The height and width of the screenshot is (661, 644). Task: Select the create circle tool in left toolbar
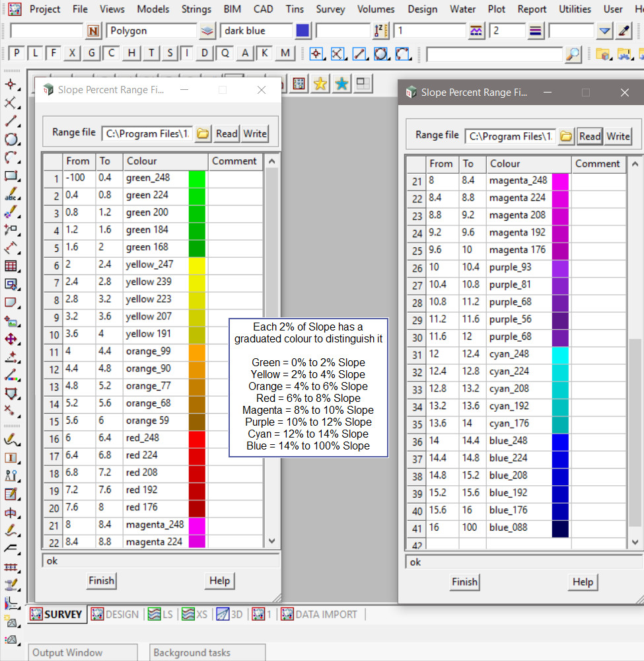pyautogui.click(x=11, y=139)
